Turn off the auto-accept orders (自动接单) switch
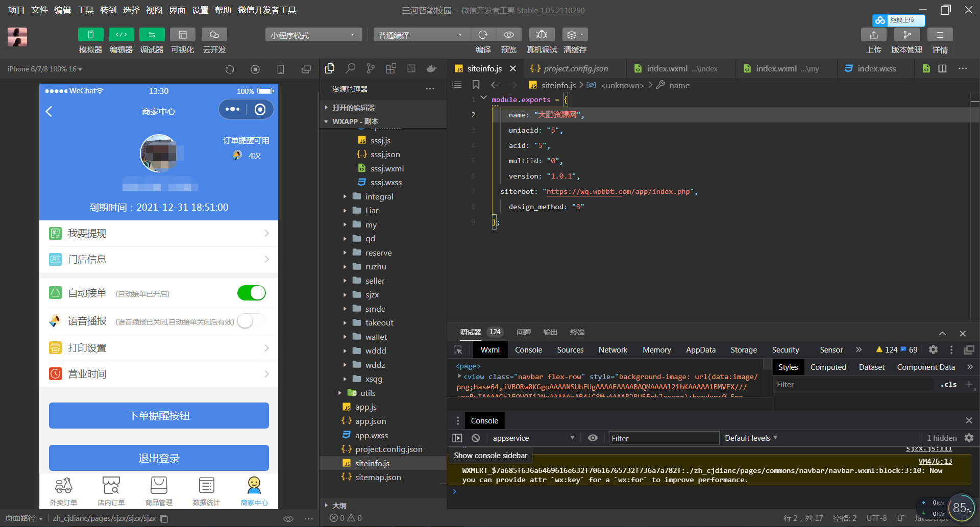Screen dimensions: 980x527 click(251, 293)
